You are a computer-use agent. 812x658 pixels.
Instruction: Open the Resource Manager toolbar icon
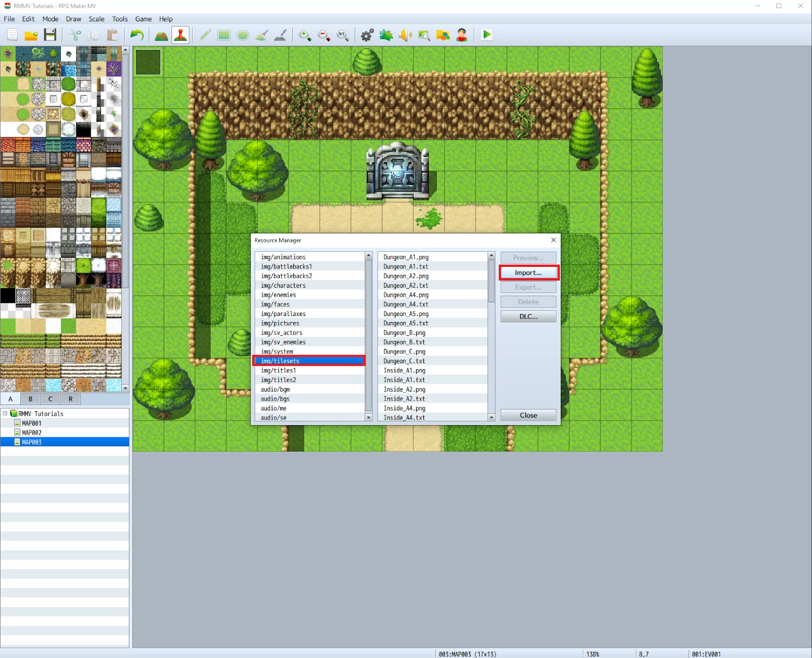[x=443, y=35]
